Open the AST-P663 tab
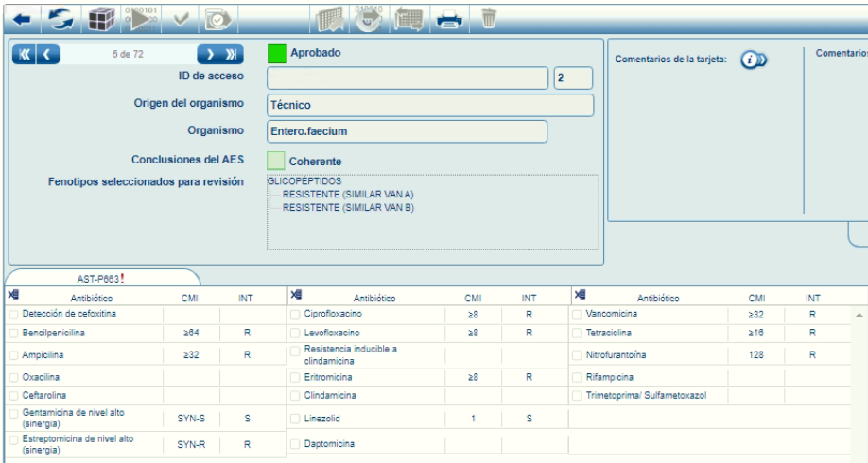This screenshot has height=463, width=868. (x=101, y=279)
